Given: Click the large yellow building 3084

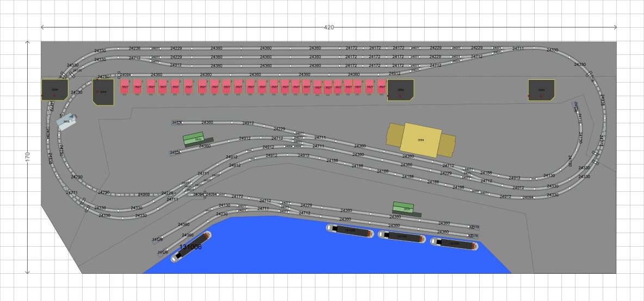Looking at the screenshot, I should click(420, 140).
